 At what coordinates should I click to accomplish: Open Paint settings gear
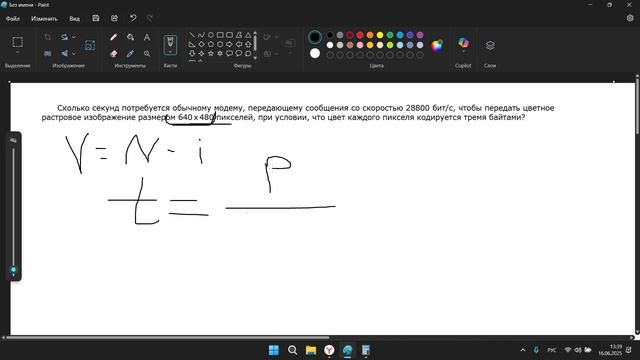coord(630,18)
